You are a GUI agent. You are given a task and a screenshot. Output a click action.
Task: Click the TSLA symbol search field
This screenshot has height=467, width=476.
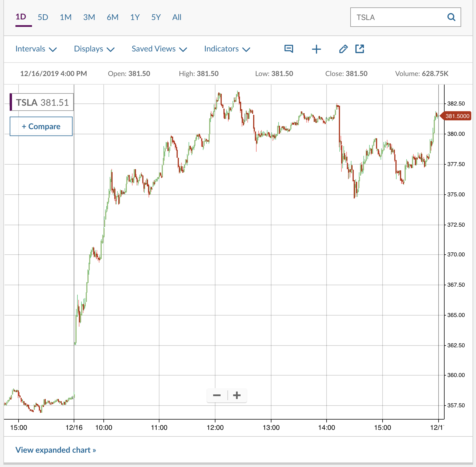[397, 17]
